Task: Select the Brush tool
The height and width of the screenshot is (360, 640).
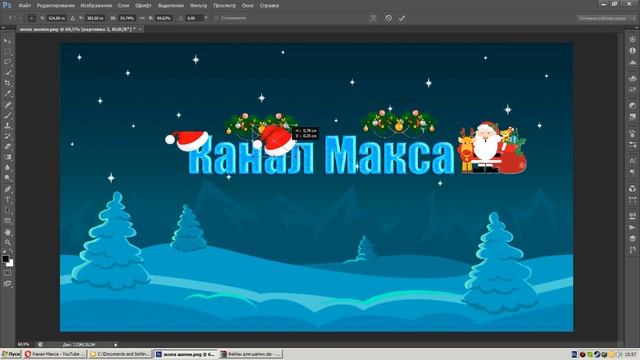Action: 7,115
